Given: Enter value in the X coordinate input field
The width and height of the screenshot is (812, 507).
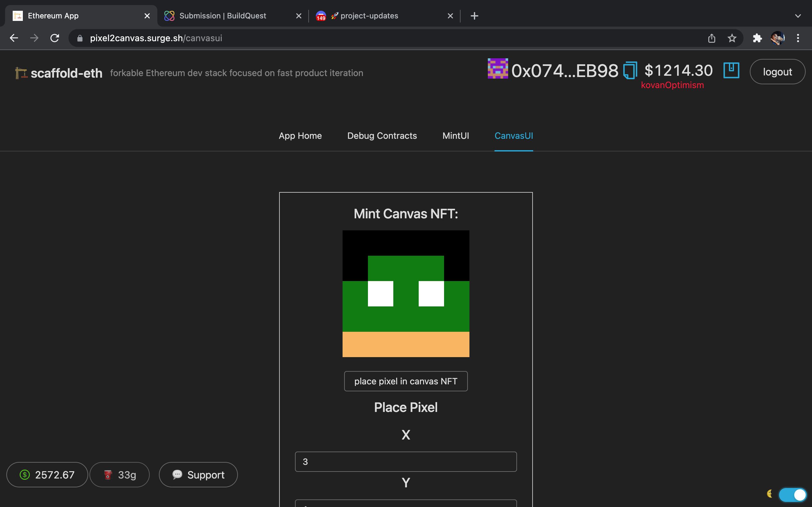Looking at the screenshot, I should tap(406, 461).
